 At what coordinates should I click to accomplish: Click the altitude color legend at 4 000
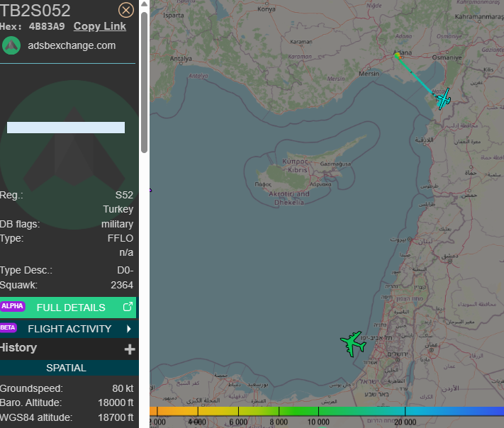click(x=197, y=422)
